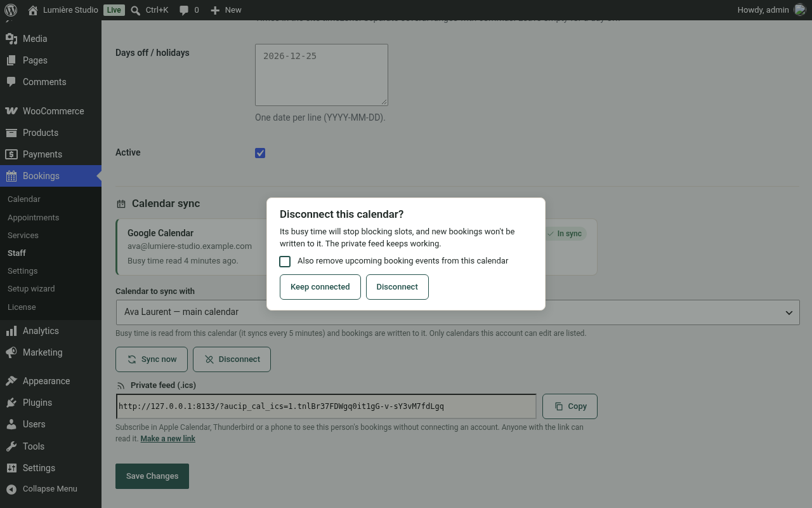Screen dimensions: 812x508
Task: Click the WooCommerce sidebar icon
Action: [11, 111]
